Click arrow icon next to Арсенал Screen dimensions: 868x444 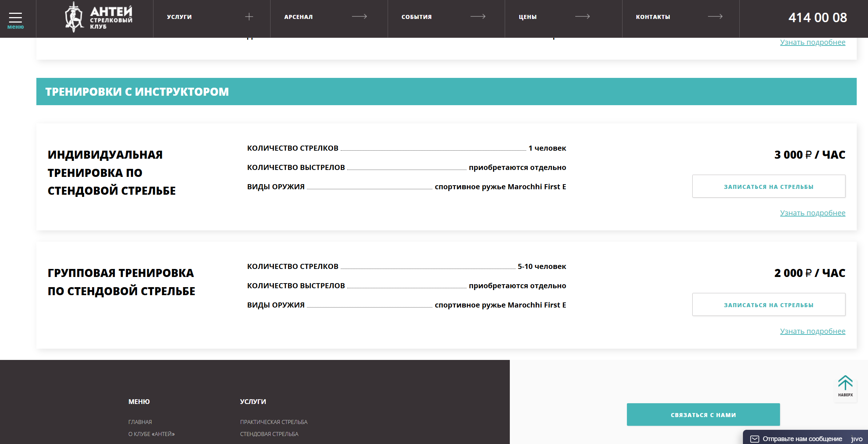click(359, 16)
